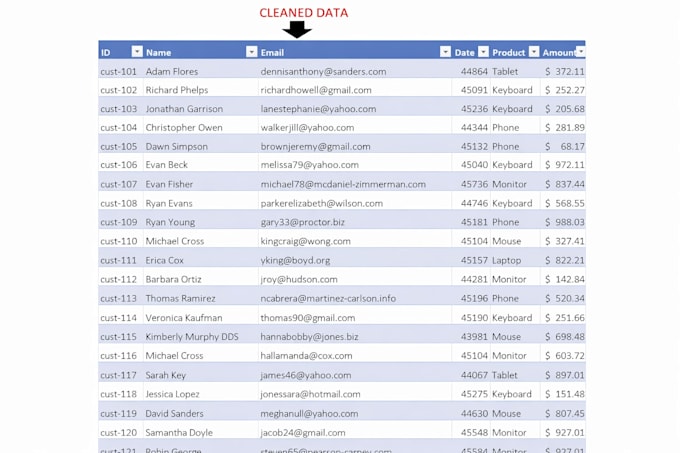Viewport: 680px width, 453px height.
Task: Click email melissa79@yahoo.com
Action: 309,165
